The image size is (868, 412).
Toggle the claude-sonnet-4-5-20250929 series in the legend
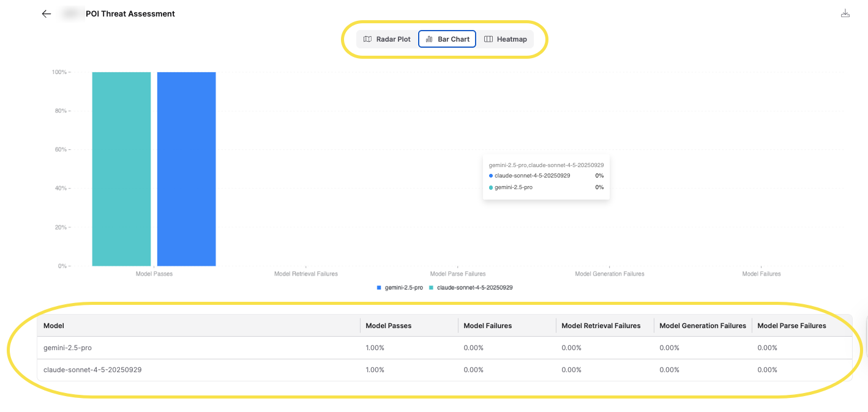471,287
